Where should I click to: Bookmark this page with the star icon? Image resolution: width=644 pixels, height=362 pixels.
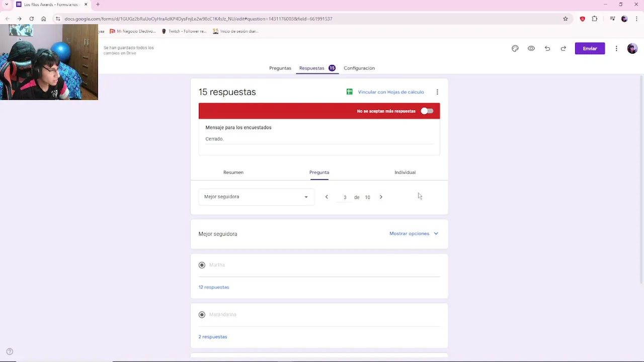pos(566,19)
